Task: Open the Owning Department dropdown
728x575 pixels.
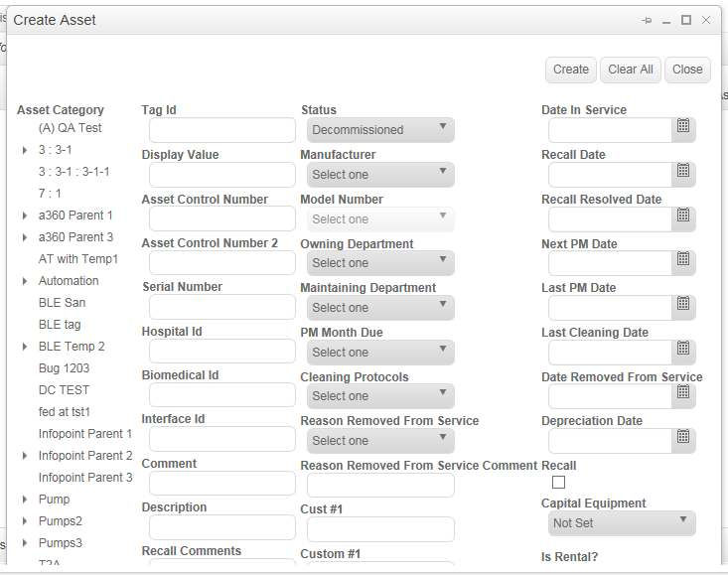Action: tap(380, 263)
